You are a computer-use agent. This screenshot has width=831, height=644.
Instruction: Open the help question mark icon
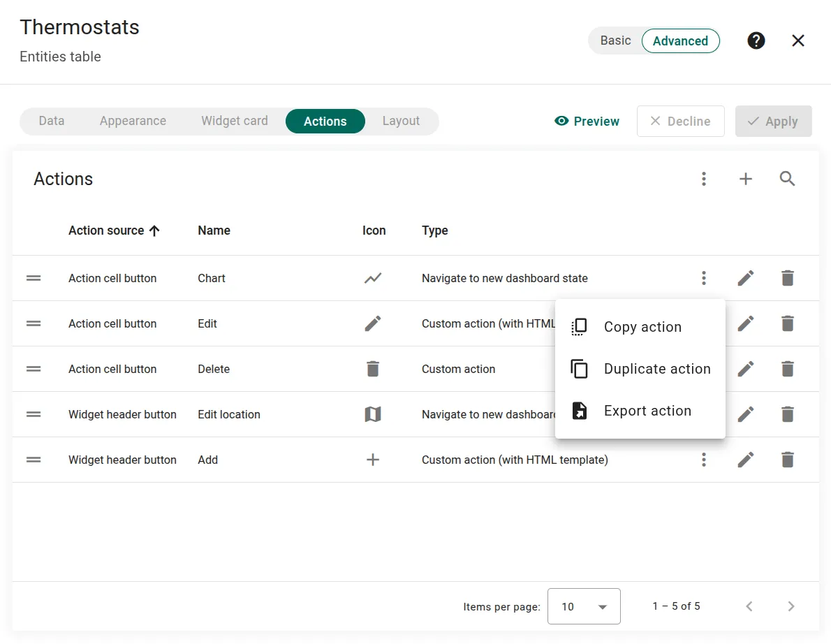(756, 41)
